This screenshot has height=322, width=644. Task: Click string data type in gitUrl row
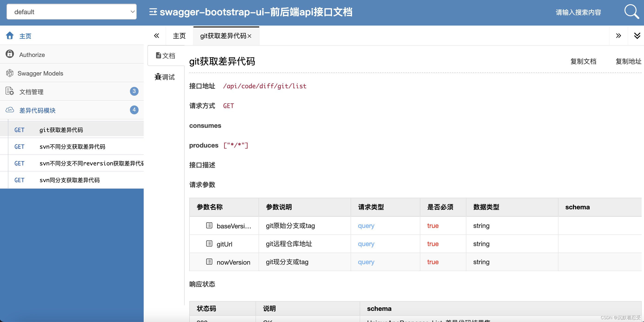pos(481,244)
